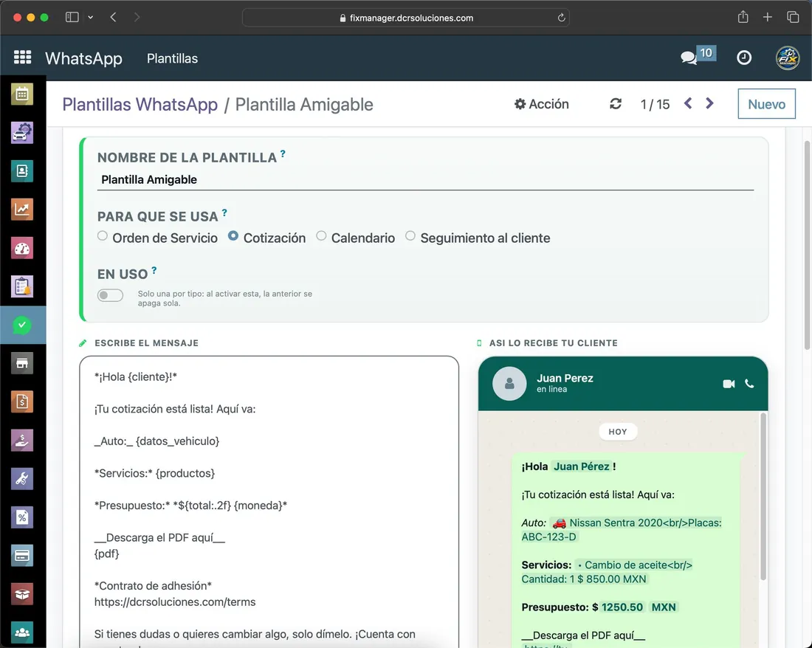
Task: Click the WhatsApp app title
Action: pos(84,58)
